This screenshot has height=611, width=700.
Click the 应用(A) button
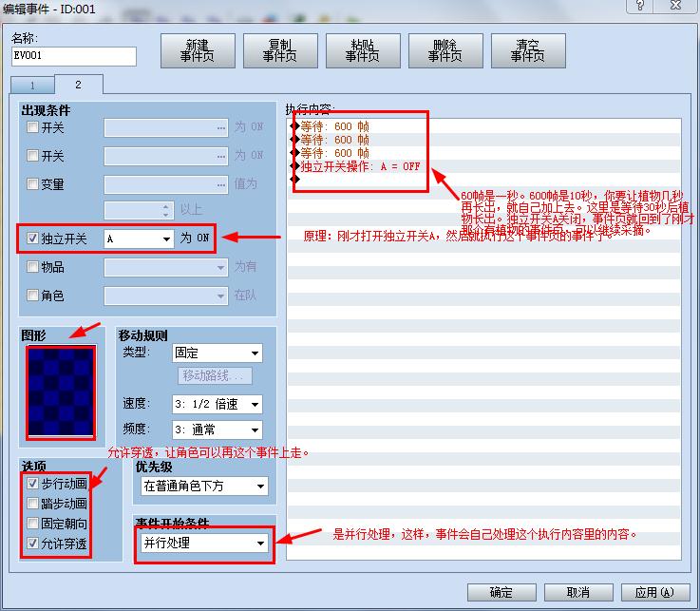point(655,593)
